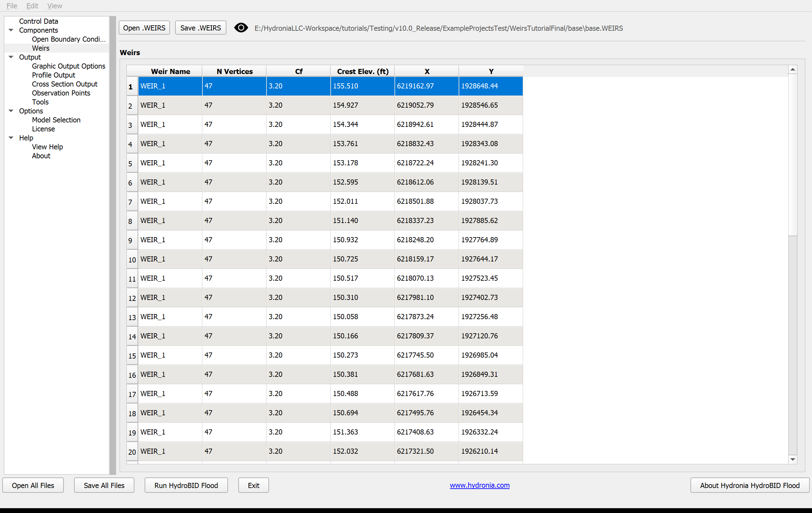Screen dimensions: 812x513
Task: Click X cell 6217809.37
Action: tap(427, 336)
